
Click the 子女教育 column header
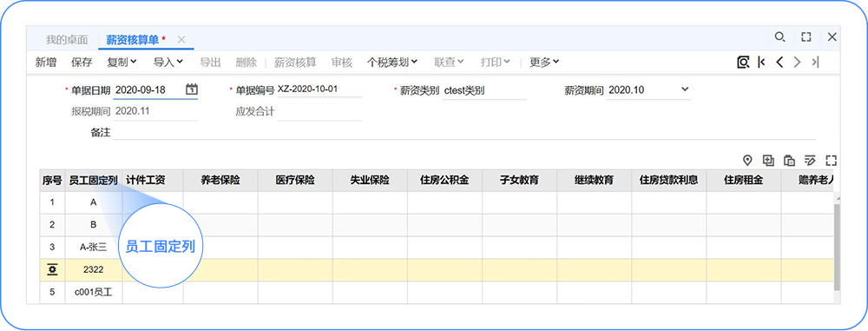519,180
